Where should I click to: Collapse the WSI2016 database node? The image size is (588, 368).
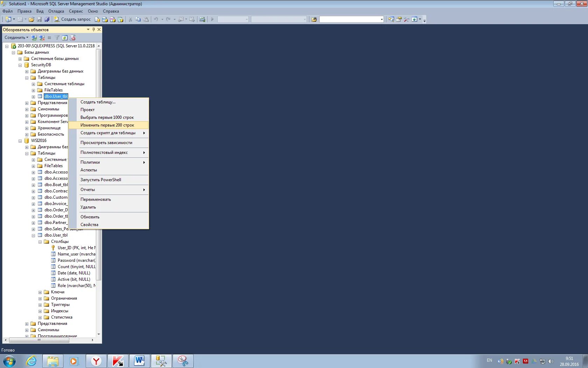[20, 141]
